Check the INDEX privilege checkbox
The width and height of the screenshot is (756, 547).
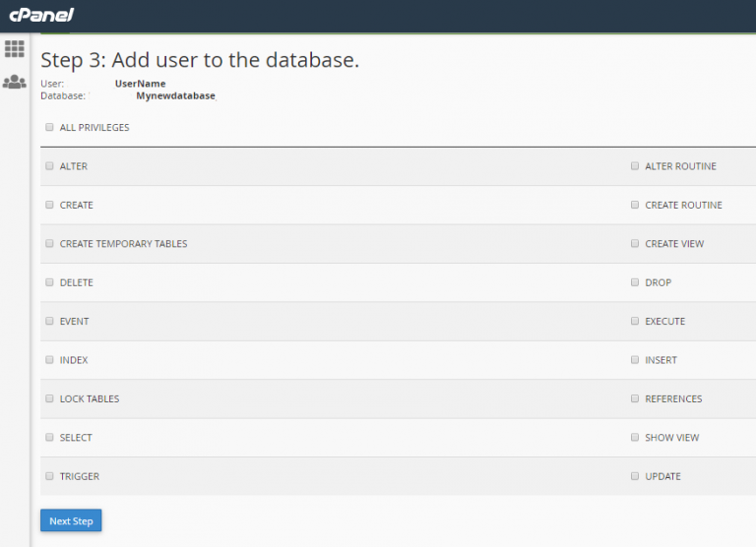pos(49,360)
